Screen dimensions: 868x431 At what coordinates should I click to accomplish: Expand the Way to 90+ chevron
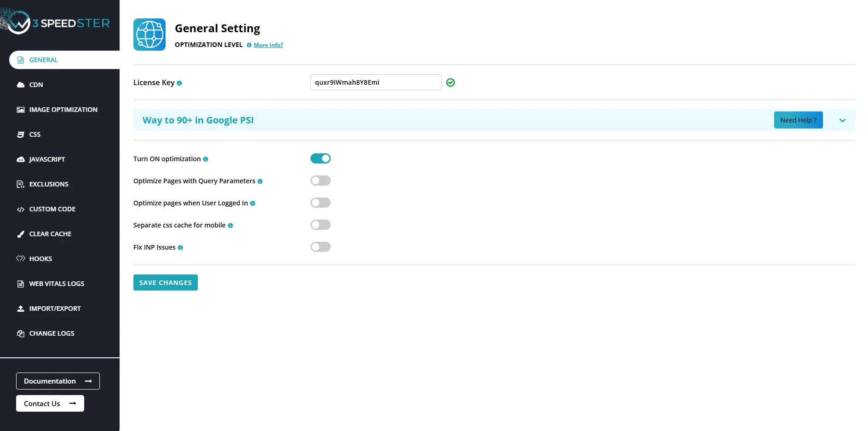[x=842, y=120]
